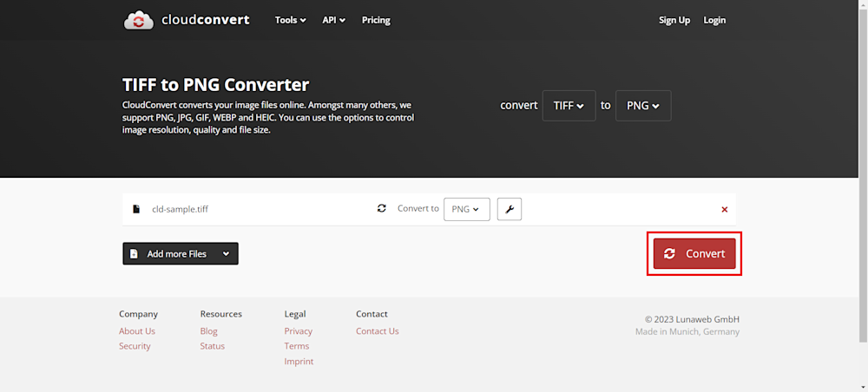
Task: Open the Status link
Action: tap(213, 346)
